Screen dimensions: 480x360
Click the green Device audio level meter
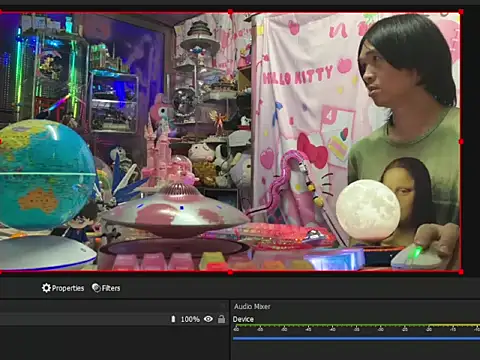click(356, 325)
